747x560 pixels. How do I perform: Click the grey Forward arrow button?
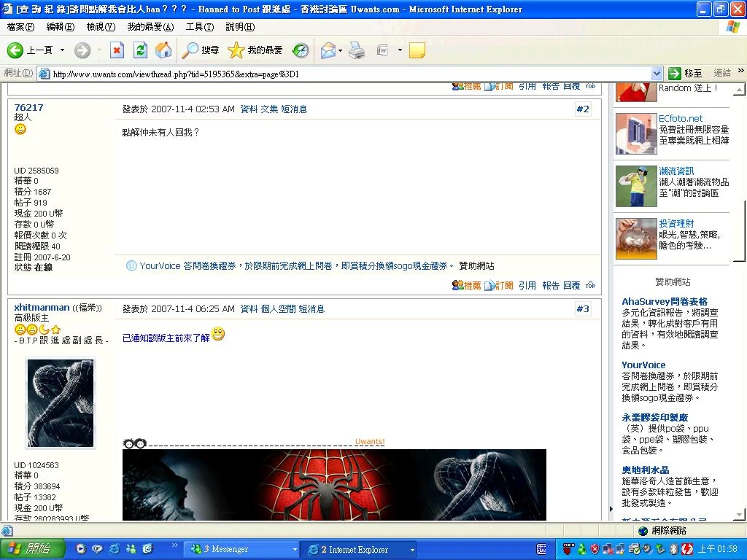tap(82, 50)
